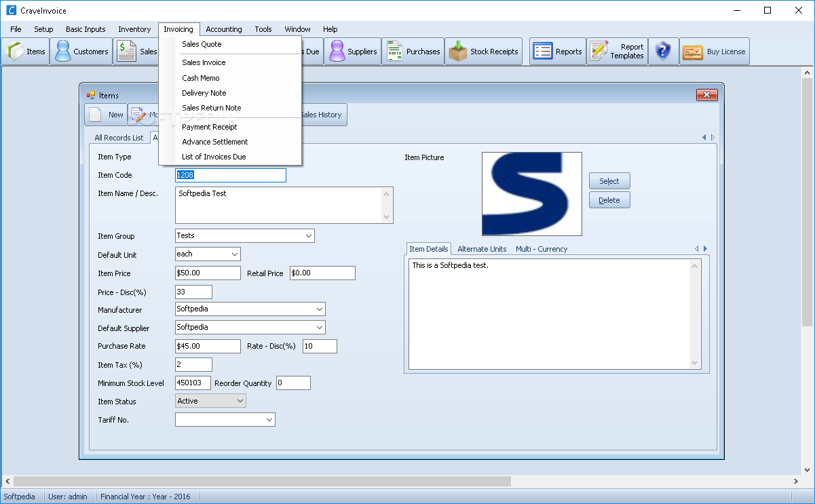Click the help shield question icon
This screenshot has height=504, width=815.
click(664, 52)
